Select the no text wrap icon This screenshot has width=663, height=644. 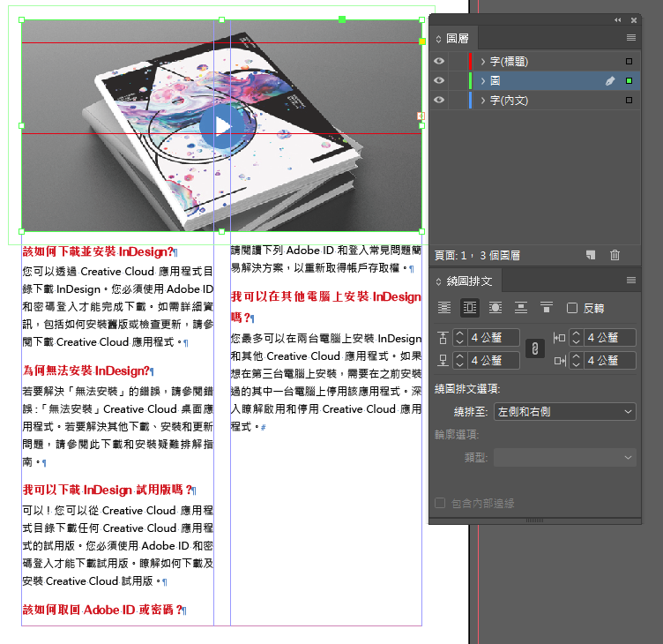[444, 308]
